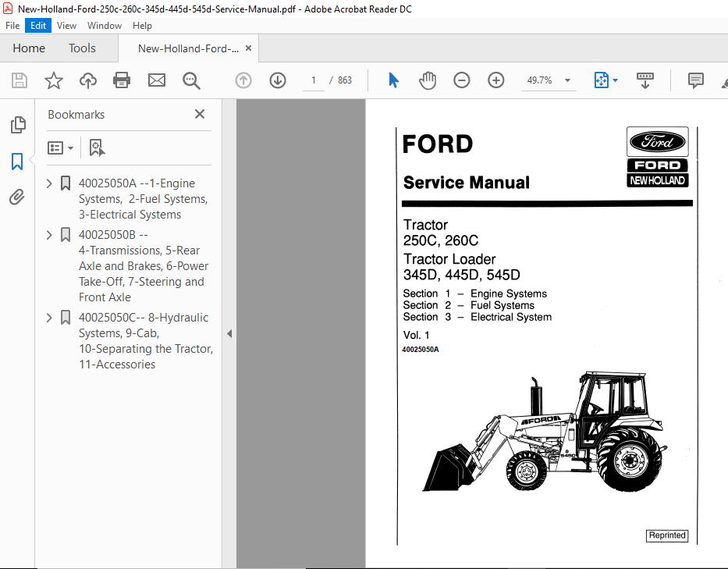Zoom in with plus icon
The image size is (728, 569).
click(495, 80)
